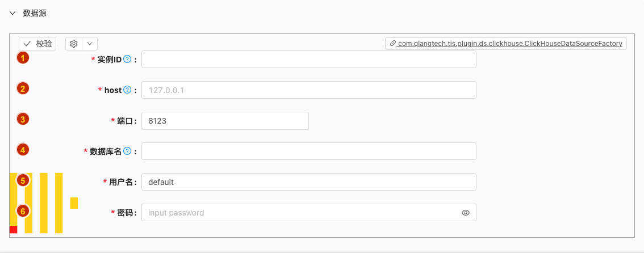
Task: Click the help icon beside host
Action: tap(127, 90)
